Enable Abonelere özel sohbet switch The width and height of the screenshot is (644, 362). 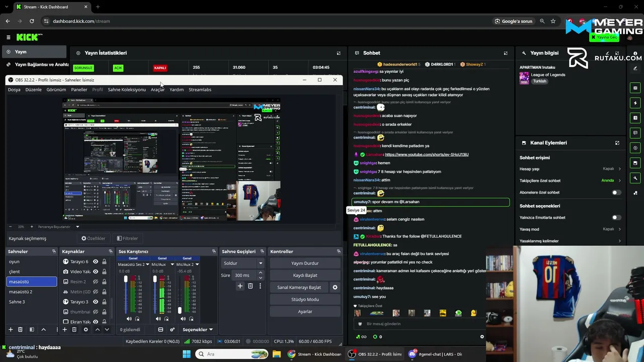(x=616, y=193)
